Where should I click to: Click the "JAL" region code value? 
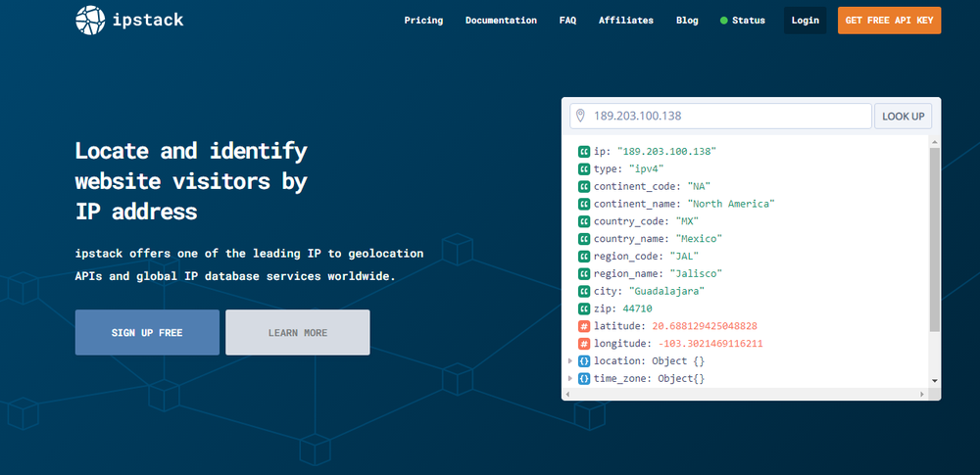tap(684, 257)
